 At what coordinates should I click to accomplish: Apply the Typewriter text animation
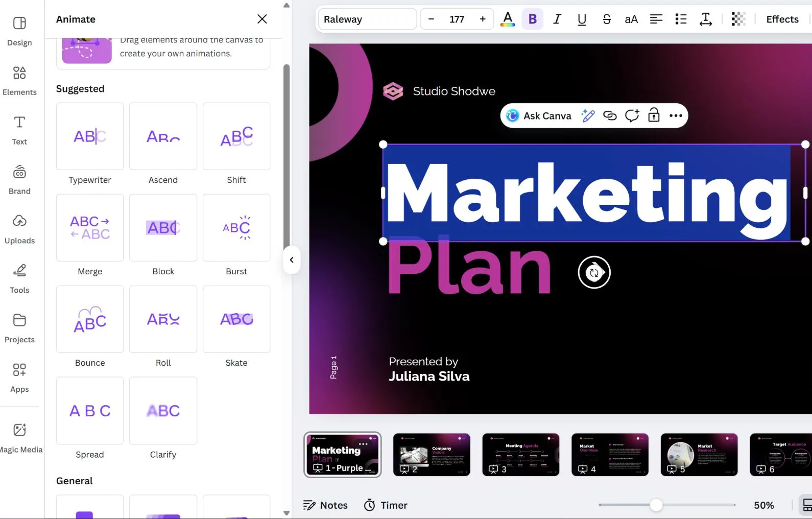(x=90, y=136)
